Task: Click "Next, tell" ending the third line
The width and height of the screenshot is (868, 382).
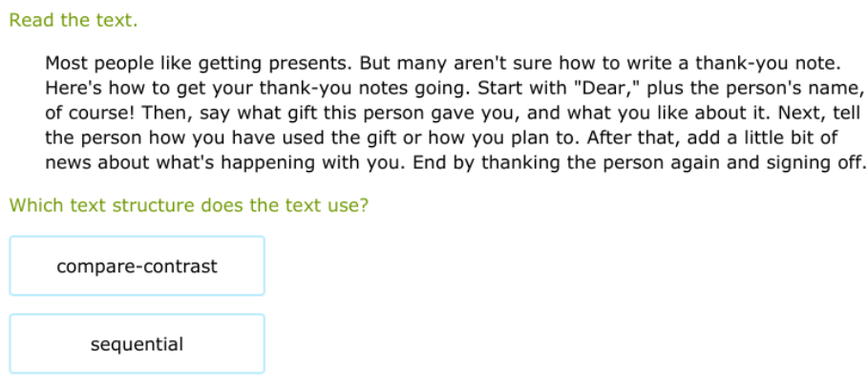Action: click(822, 113)
